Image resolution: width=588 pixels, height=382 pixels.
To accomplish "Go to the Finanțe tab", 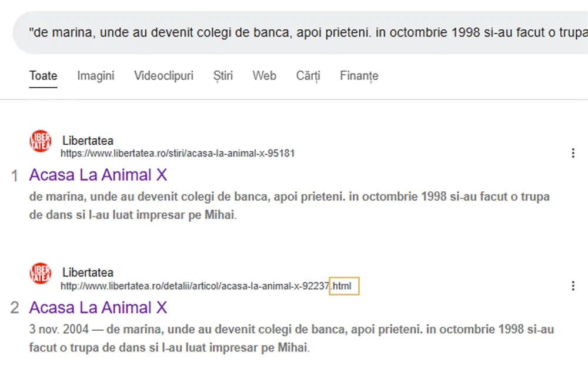I will 359,75.
